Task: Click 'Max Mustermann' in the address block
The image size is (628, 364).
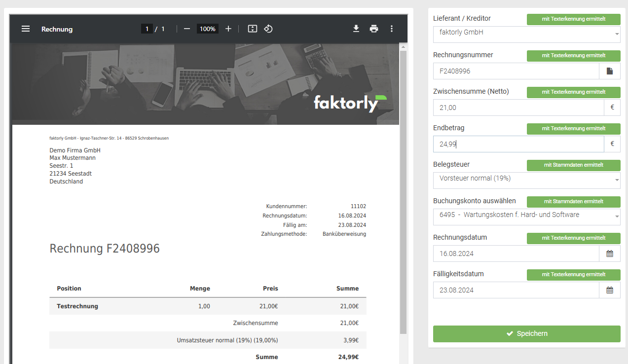Action: pyautogui.click(x=73, y=158)
